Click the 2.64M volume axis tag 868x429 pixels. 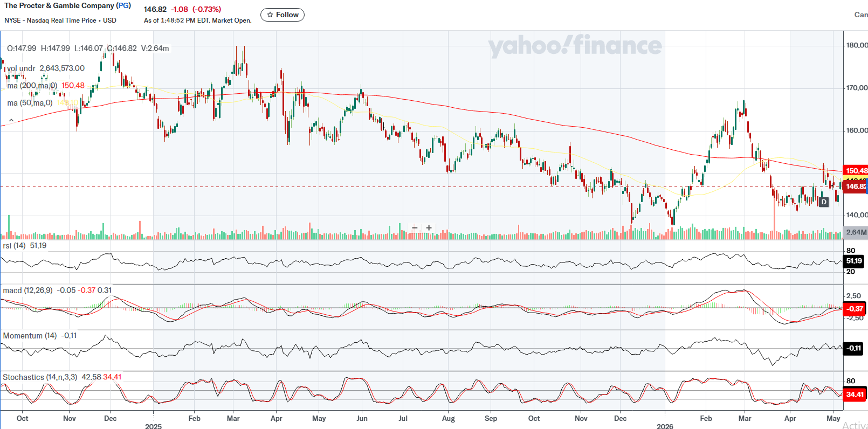(x=856, y=232)
